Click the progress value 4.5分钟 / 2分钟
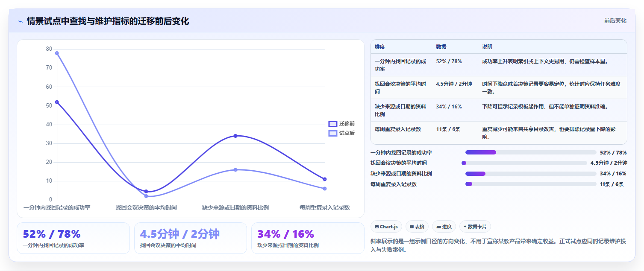Image resolution: width=644 pixels, height=271 pixels. click(609, 163)
